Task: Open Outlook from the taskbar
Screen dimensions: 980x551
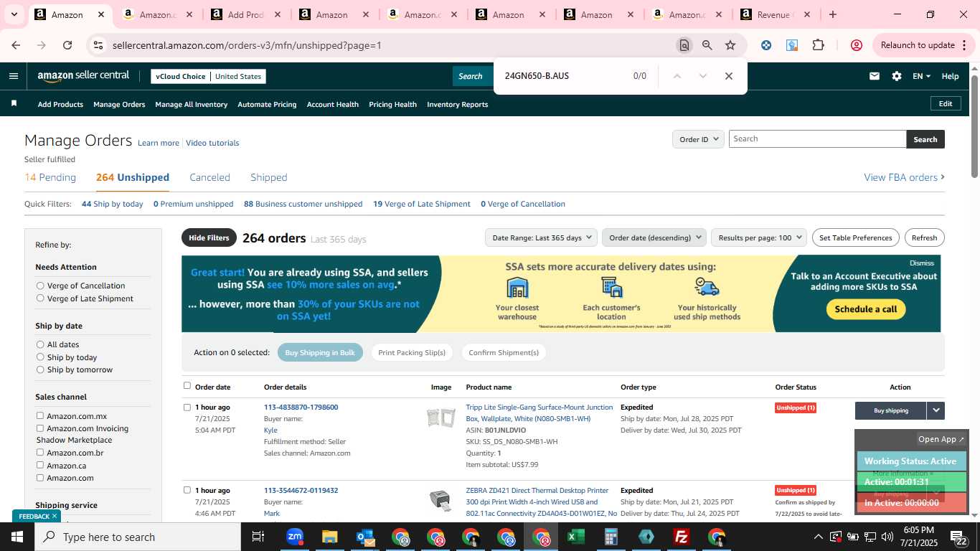Action: pyautogui.click(x=365, y=537)
